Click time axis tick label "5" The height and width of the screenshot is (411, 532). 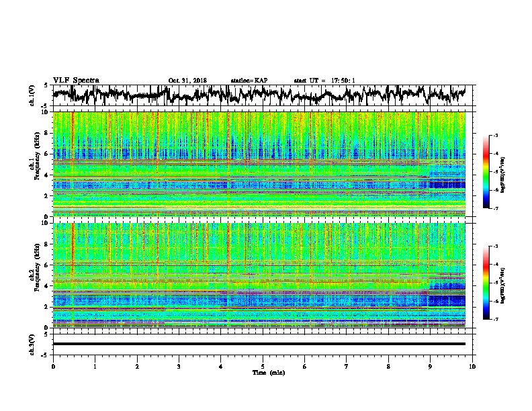click(263, 367)
